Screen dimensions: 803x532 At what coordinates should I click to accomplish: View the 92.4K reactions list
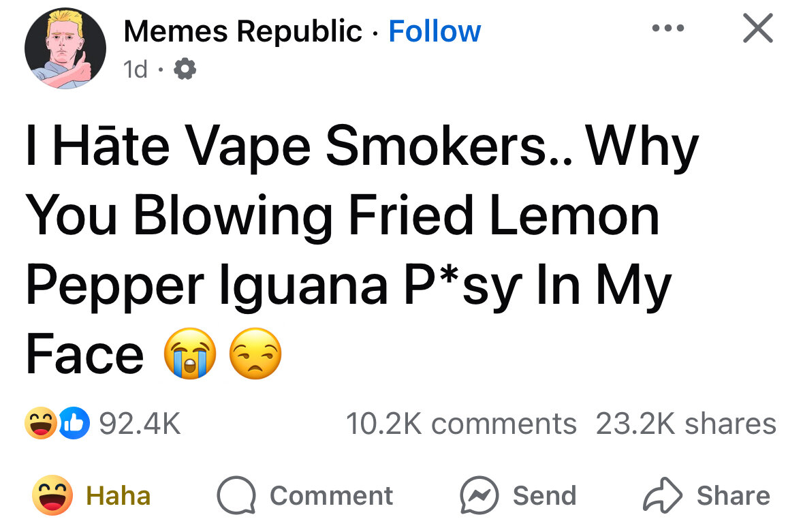coord(140,424)
